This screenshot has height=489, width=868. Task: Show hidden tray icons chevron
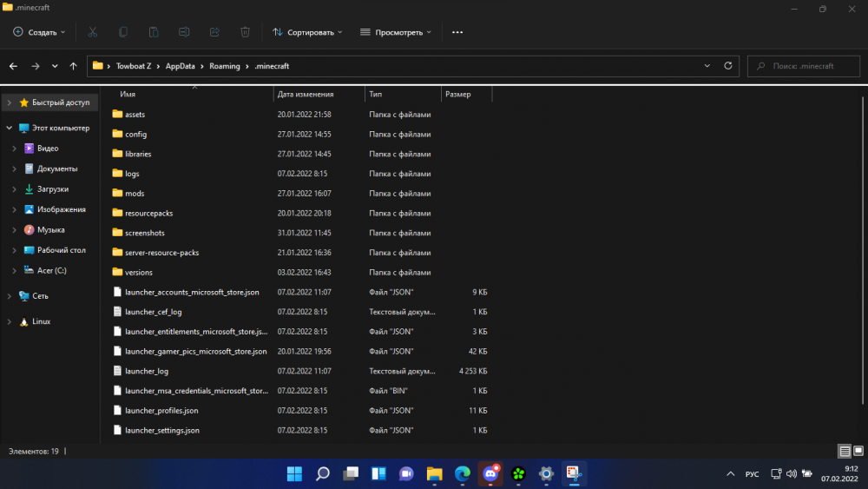click(x=731, y=473)
